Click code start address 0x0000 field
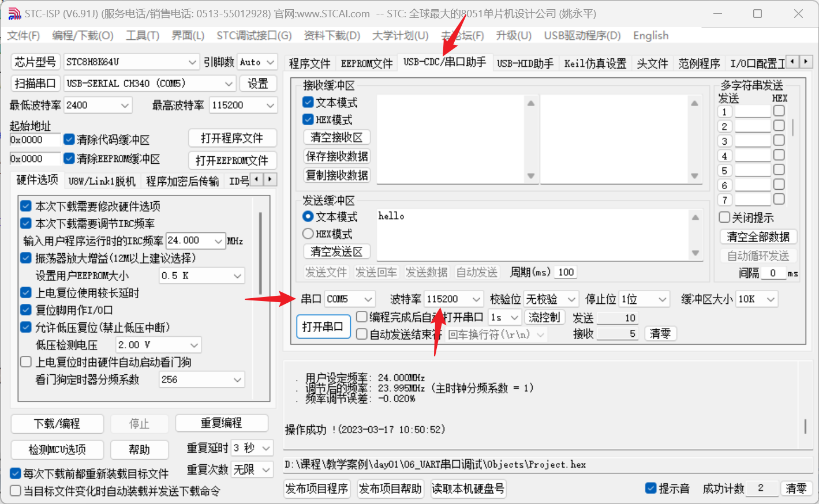Viewport: 819px width, 504px height. [35, 140]
